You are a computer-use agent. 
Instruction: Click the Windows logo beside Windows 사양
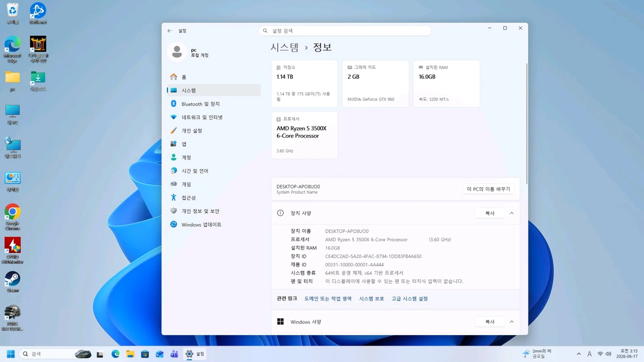[280, 321]
